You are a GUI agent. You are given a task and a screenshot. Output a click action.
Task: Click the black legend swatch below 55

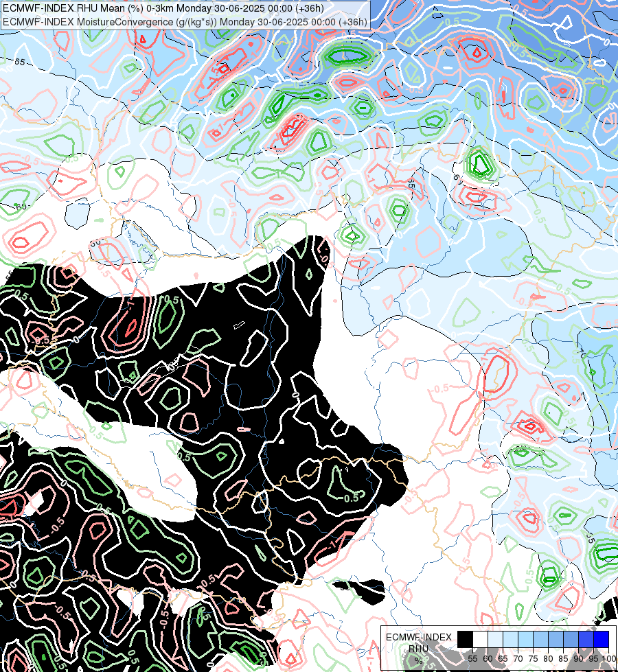pos(465,639)
